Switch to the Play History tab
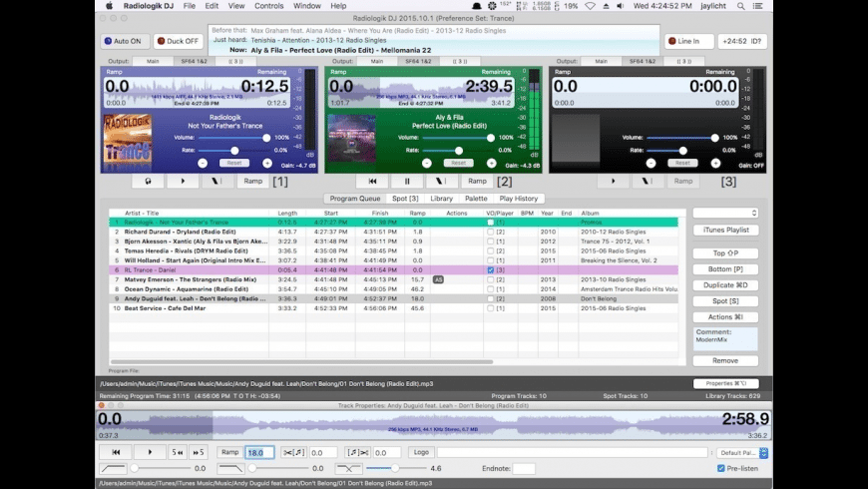Viewport: 868px width, 489px height. pos(519,199)
